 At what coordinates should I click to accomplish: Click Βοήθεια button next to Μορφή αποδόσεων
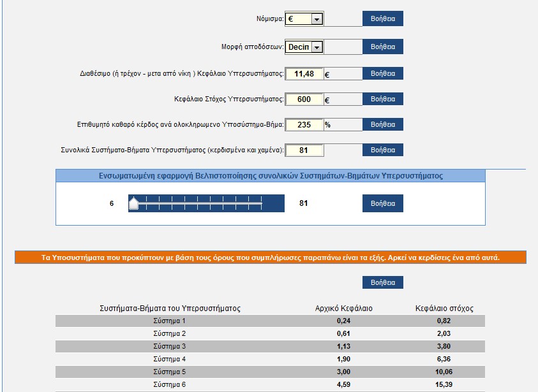click(382, 47)
